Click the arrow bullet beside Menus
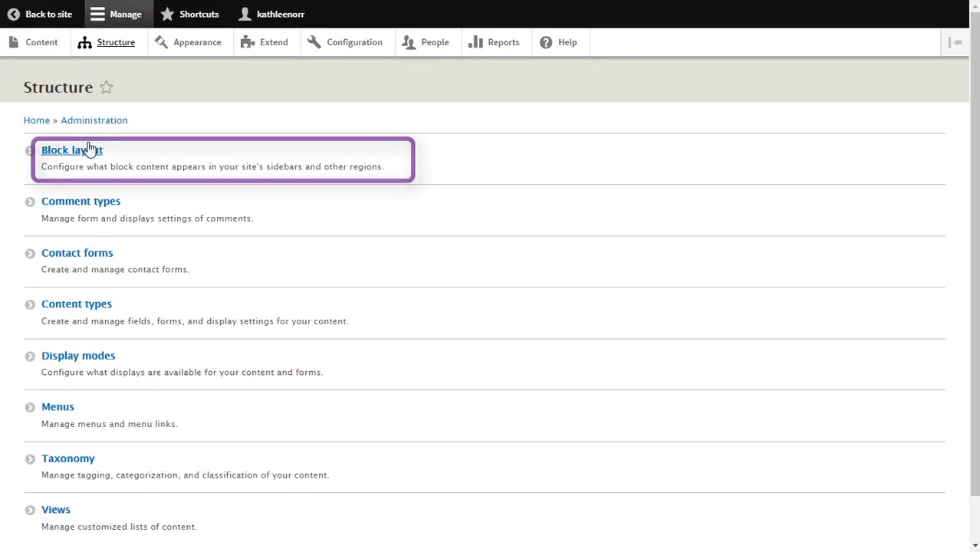980x552 pixels. 30,407
